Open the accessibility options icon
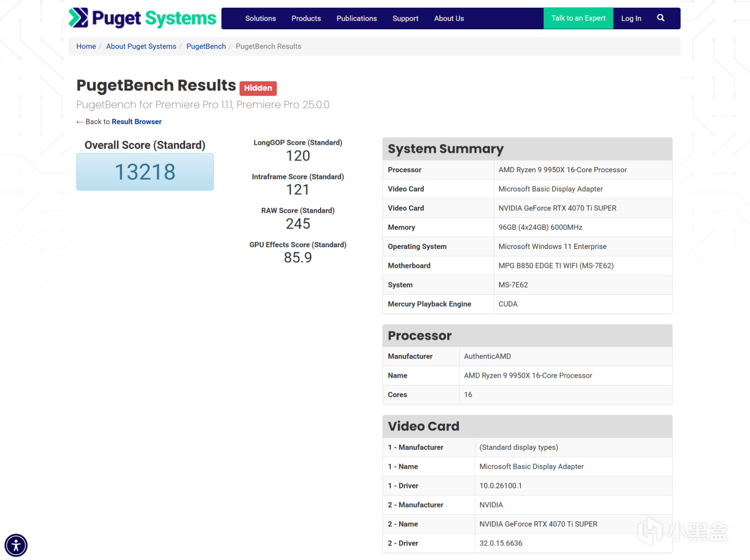Image resolution: width=750 pixels, height=560 pixels. pos(16,545)
